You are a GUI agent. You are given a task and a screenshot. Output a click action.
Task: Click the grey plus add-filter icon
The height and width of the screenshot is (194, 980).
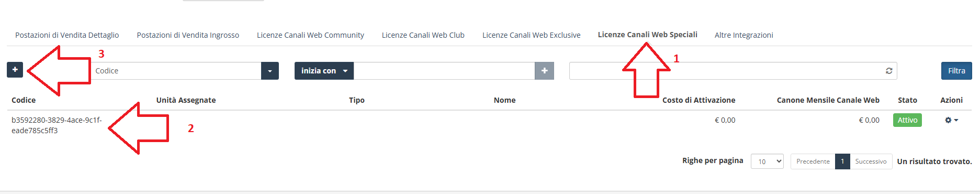tap(544, 71)
